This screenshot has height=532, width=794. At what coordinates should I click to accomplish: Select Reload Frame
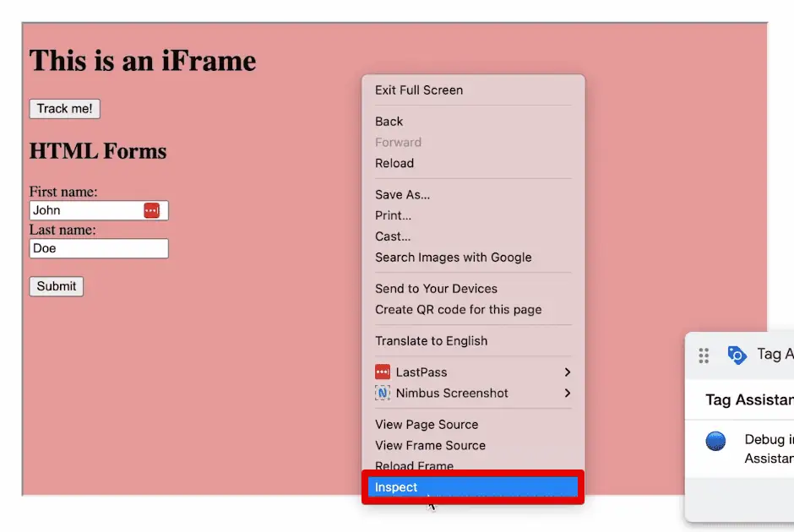coord(414,465)
